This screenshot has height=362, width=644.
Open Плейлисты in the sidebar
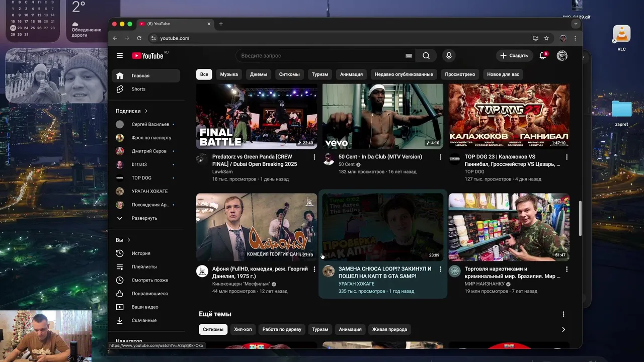coord(146,266)
